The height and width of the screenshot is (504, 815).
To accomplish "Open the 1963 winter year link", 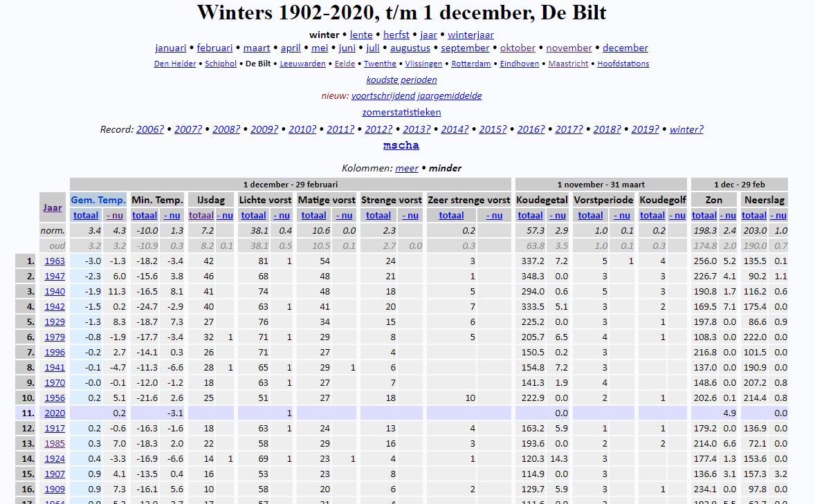I will point(55,261).
